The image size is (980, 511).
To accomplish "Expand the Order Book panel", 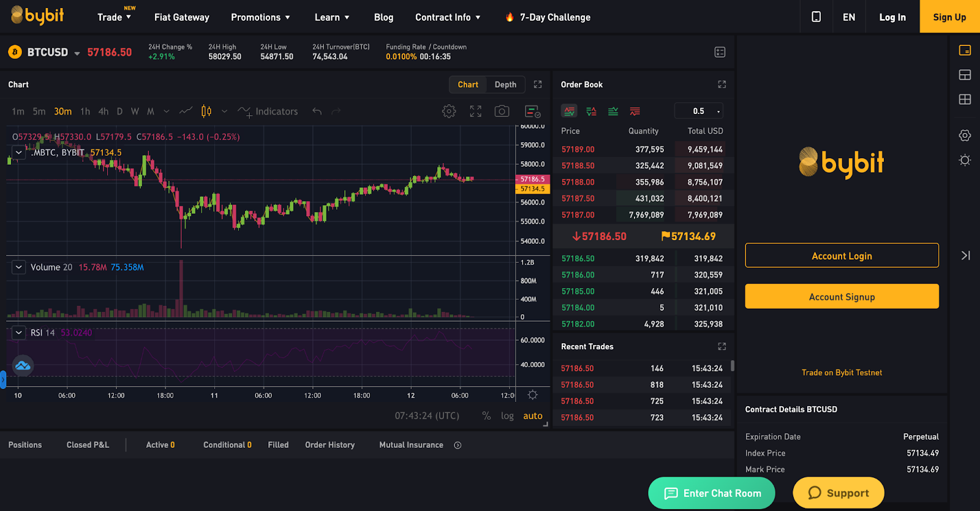I will coord(722,85).
